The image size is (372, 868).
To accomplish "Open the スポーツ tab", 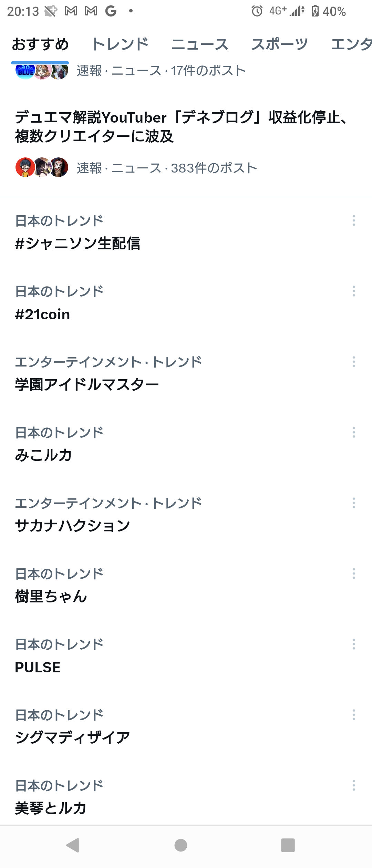I will pyautogui.click(x=279, y=44).
